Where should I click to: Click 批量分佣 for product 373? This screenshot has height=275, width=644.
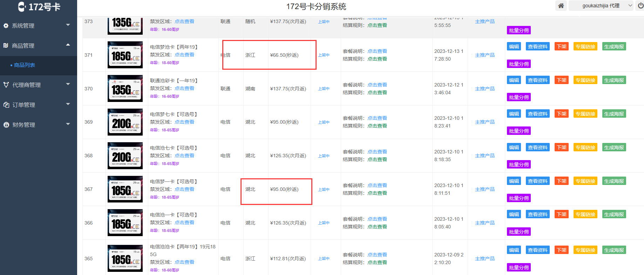[519, 30]
